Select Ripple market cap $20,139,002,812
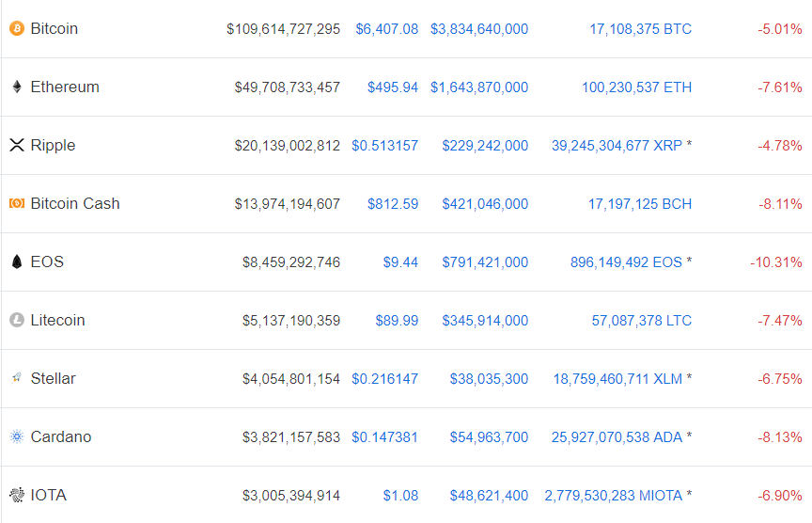This screenshot has width=812, height=523. [288, 146]
